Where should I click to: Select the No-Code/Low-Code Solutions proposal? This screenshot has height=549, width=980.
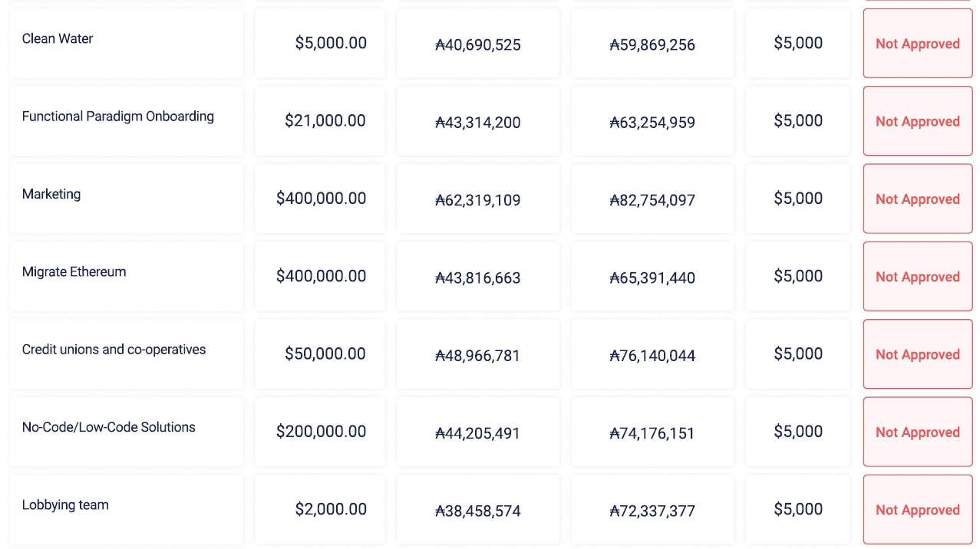click(108, 427)
